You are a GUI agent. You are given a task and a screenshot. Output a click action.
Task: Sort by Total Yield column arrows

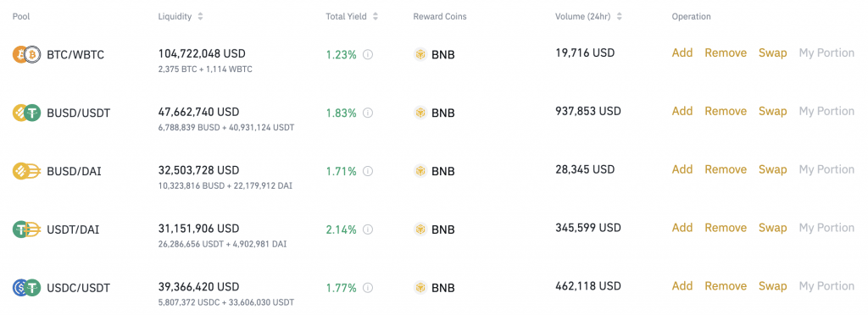click(376, 17)
